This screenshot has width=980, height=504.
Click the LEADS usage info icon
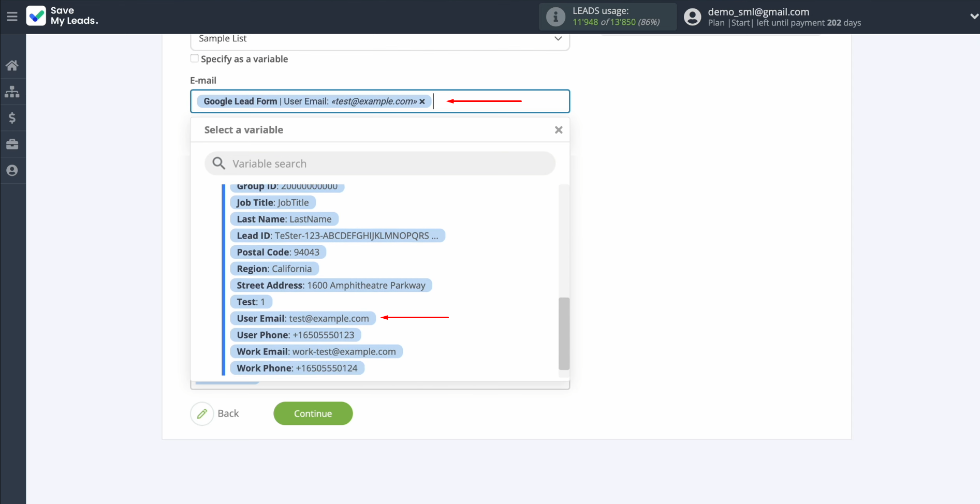pyautogui.click(x=555, y=17)
